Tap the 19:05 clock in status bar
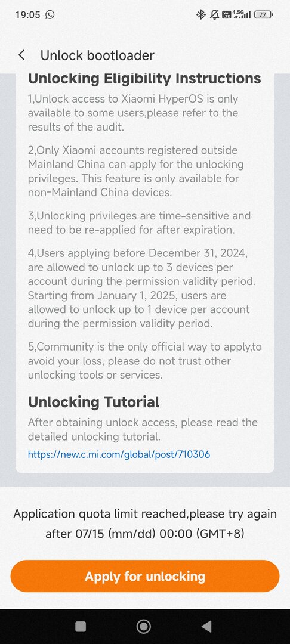 click(27, 15)
